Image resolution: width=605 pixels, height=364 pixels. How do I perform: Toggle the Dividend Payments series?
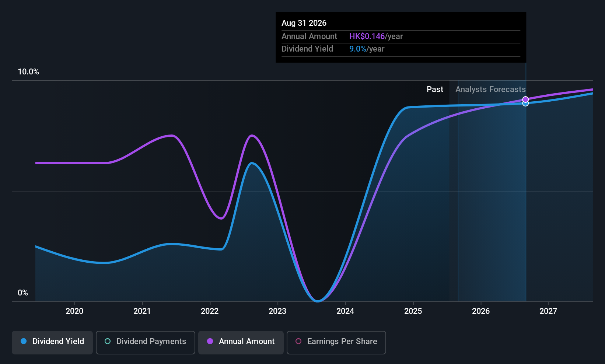click(x=146, y=343)
